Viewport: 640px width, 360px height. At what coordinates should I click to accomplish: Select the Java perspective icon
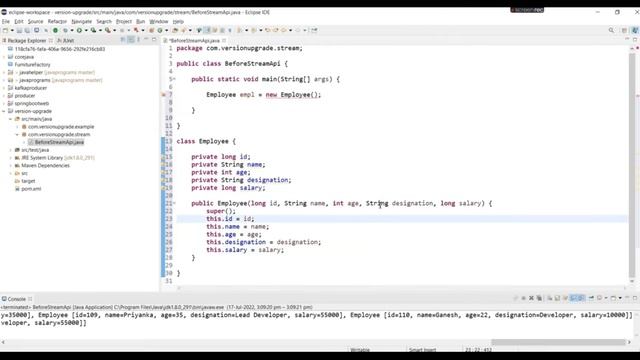pos(635,30)
